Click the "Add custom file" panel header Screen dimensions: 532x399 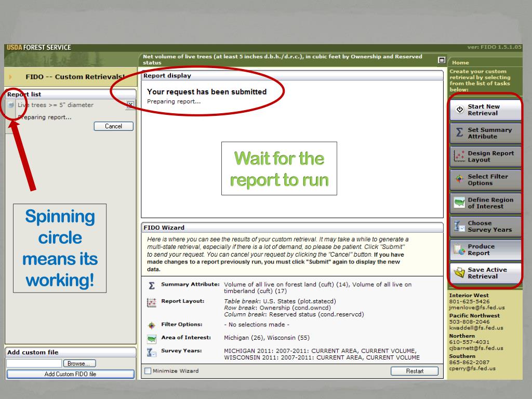click(71, 352)
